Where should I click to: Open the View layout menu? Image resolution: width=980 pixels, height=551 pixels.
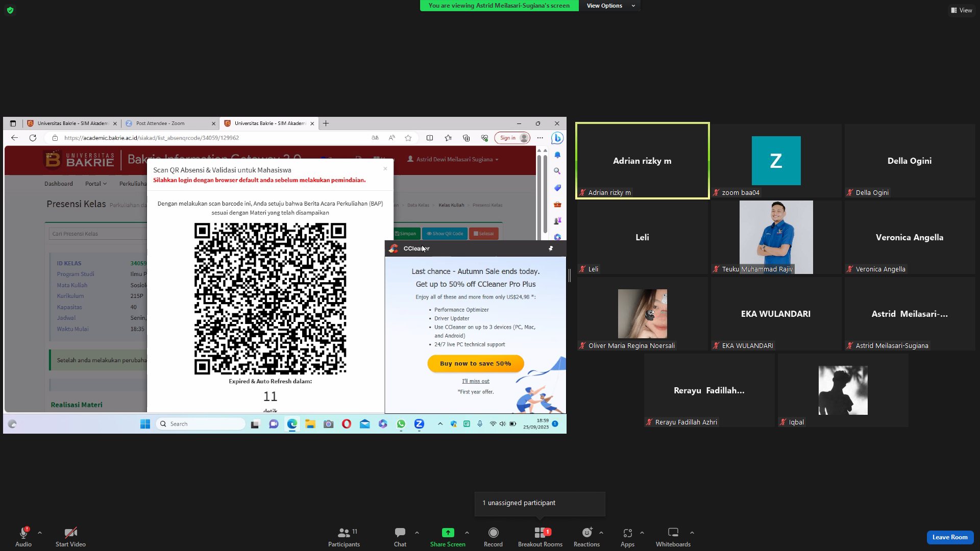click(962, 10)
